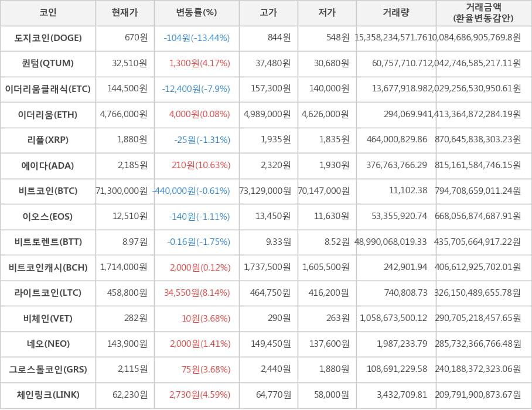Click GRS trade amount 240,188,372,323.06원
The image size is (532, 410).
(478, 368)
